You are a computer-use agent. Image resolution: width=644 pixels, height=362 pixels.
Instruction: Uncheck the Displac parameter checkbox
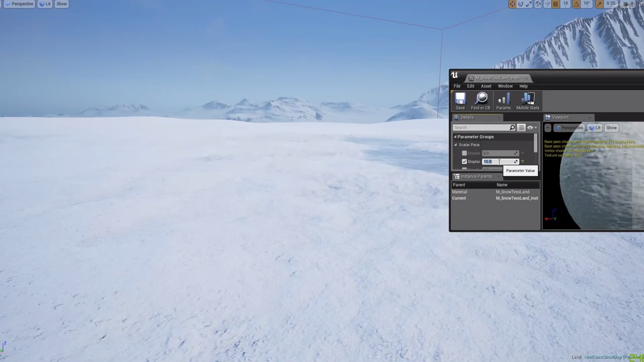tap(464, 161)
